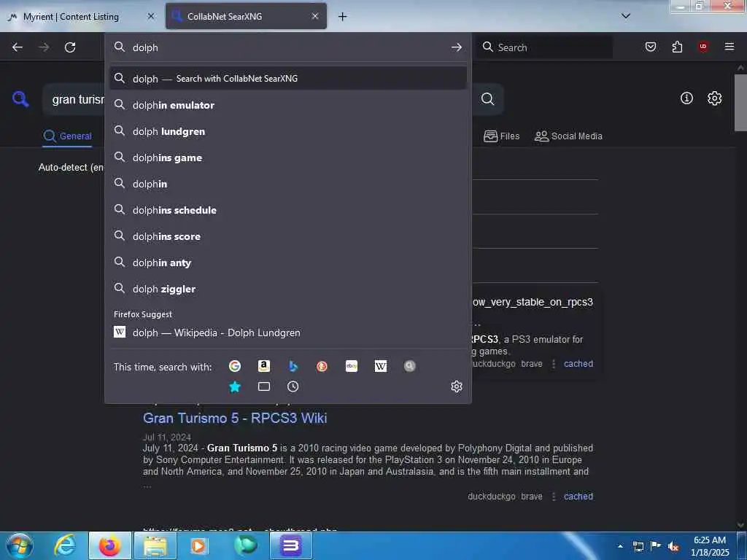This screenshot has width=747, height=560.
Task: Open Firefox from the taskbar
Action: (x=109, y=545)
